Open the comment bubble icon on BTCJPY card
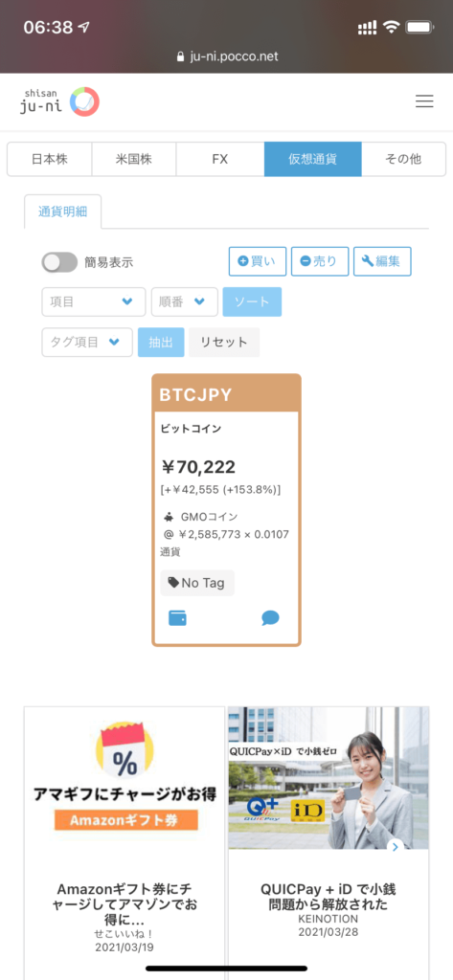Image resolution: width=453 pixels, height=980 pixels. (x=270, y=618)
